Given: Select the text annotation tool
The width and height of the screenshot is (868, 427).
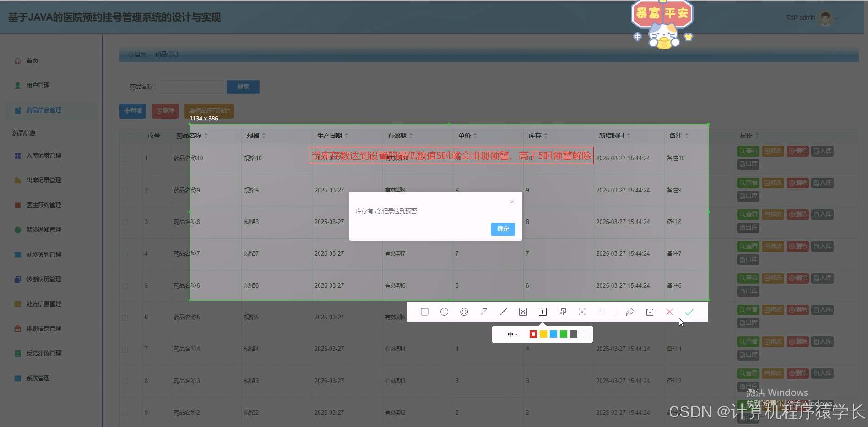Looking at the screenshot, I should point(542,312).
